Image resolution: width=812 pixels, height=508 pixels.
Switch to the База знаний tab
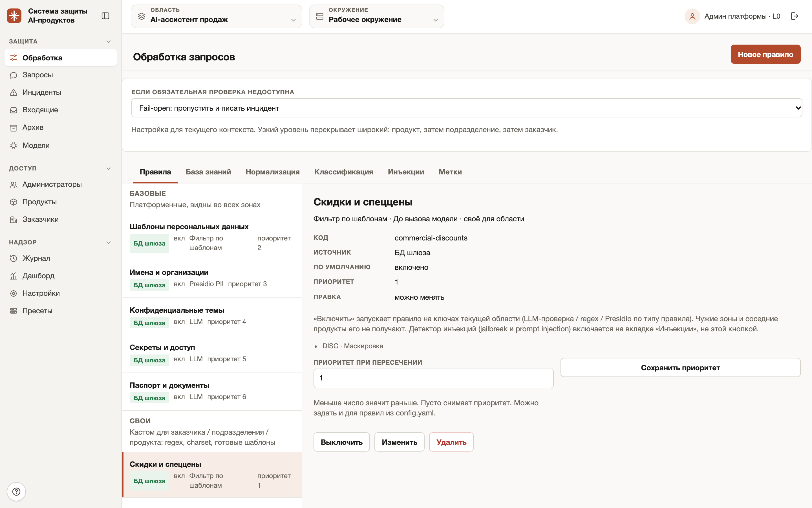coord(208,172)
